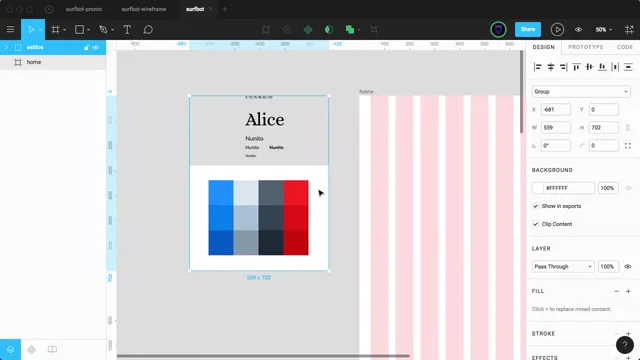Image resolution: width=640 pixels, height=360 pixels.
Task: Open the Group type dropdown
Action: 581,91
